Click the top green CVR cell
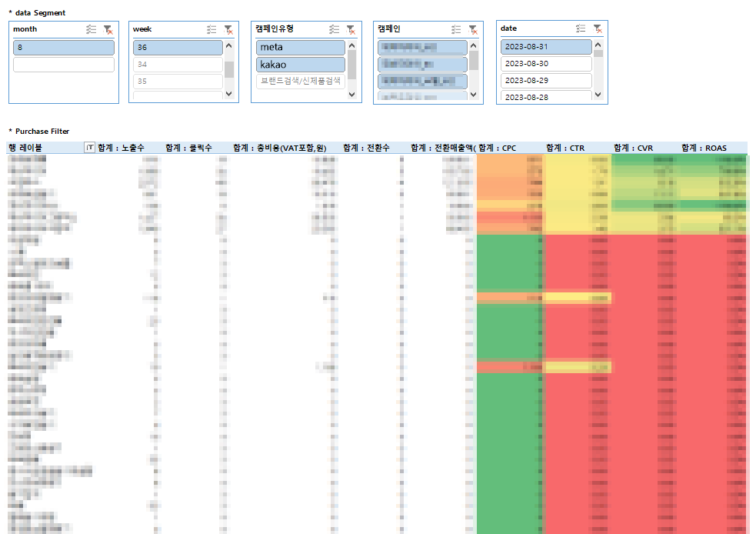756x534 pixels. click(x=645, y=160)
